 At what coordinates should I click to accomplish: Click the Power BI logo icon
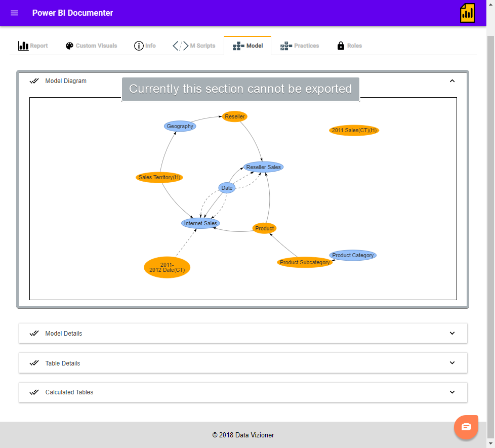[468, 13]
